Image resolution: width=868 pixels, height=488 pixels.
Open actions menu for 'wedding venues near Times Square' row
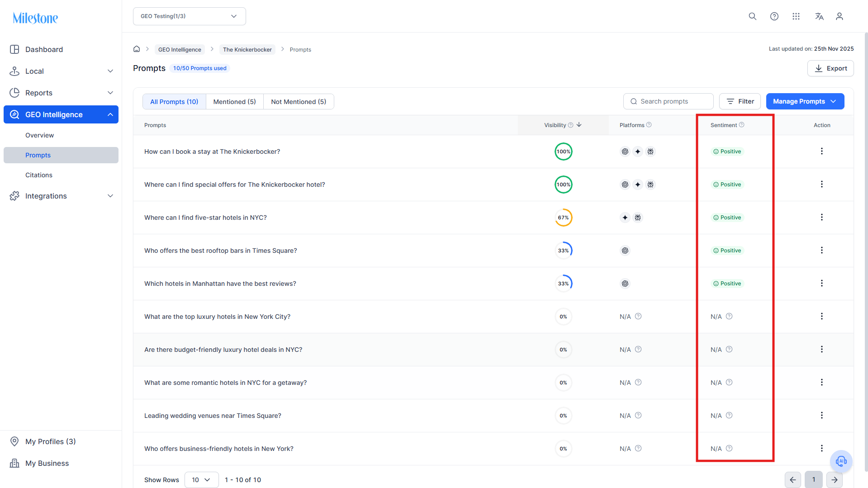pyautogui.click(x=822, y=415)
